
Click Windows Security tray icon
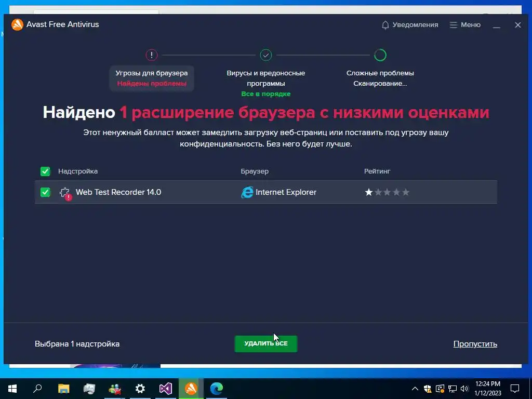pyautogui.click(x=428, y=389)
